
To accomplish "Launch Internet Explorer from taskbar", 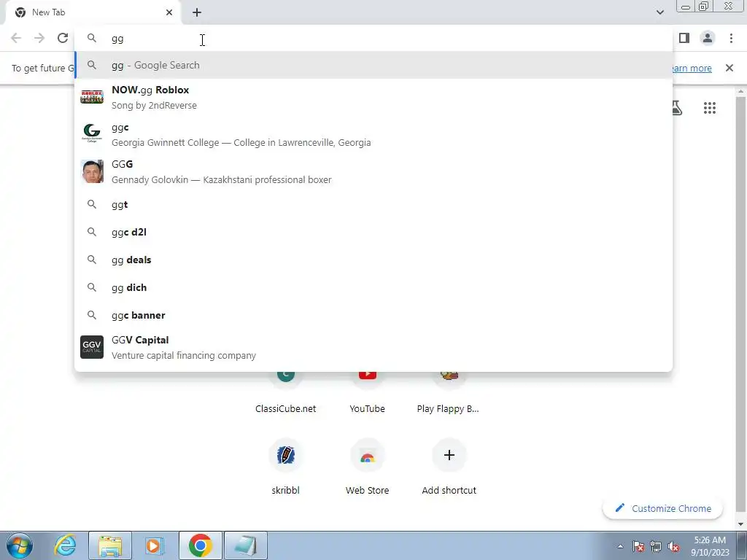I will click(x=65, y=545).
